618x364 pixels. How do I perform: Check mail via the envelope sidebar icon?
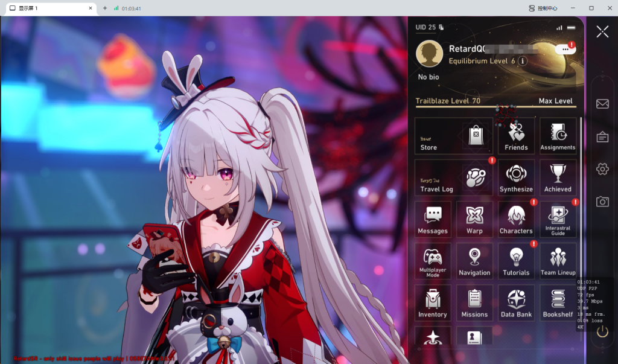(602, 104)
